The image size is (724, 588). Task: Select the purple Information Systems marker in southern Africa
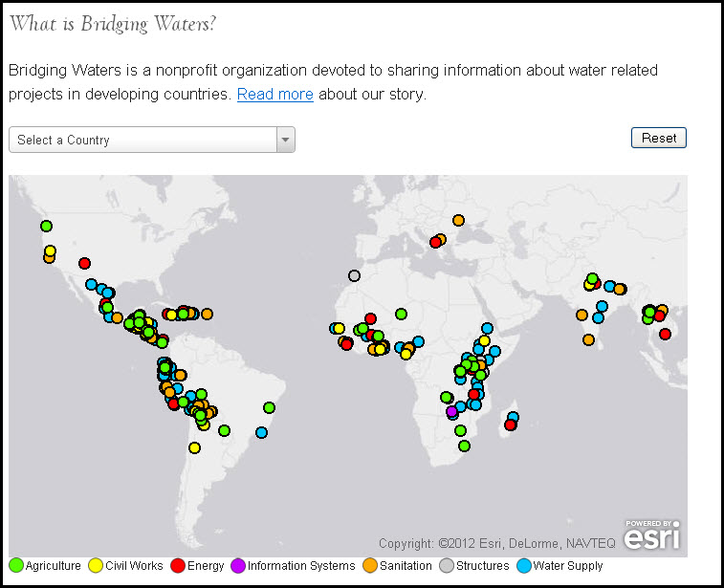452,411
